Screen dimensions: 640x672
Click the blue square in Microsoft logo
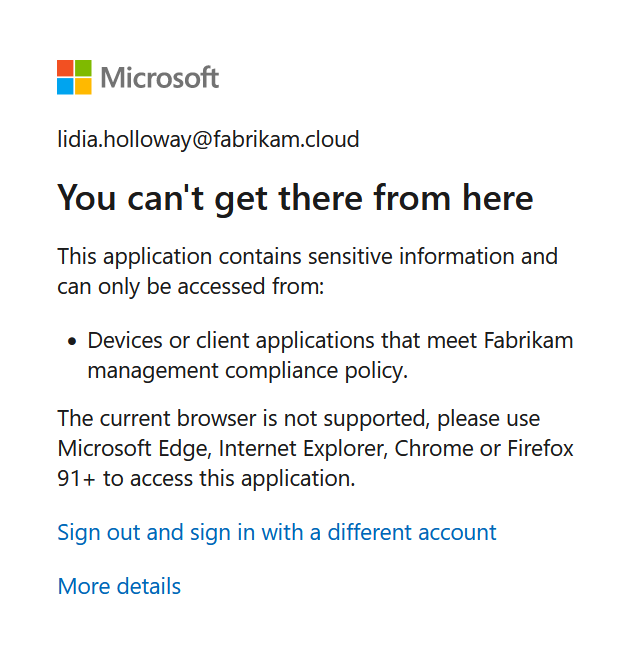point(65,86)
